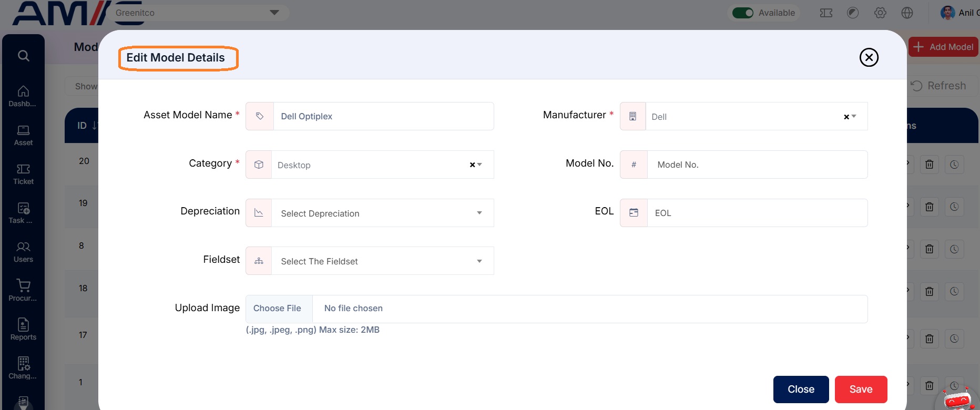980x410 pixels.
Task: Sort by the ID column header
Action: pyautogui.click(x=87, y=126)
